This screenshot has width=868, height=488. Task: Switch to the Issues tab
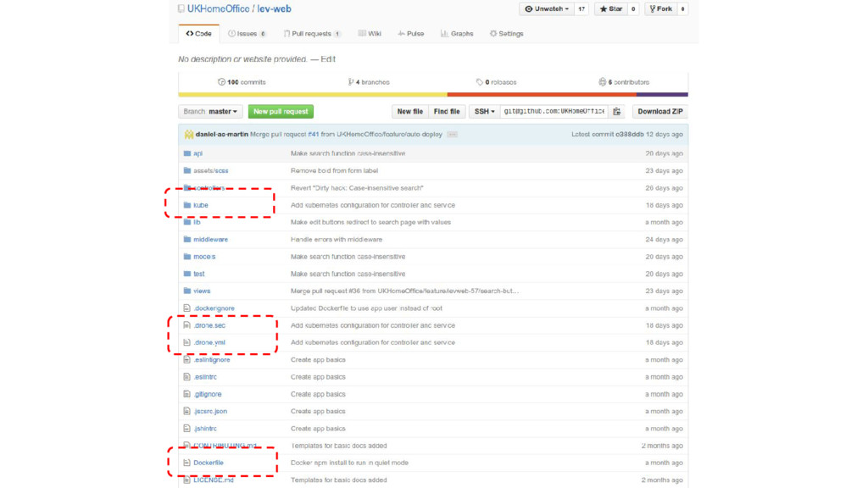click(247, 34)
